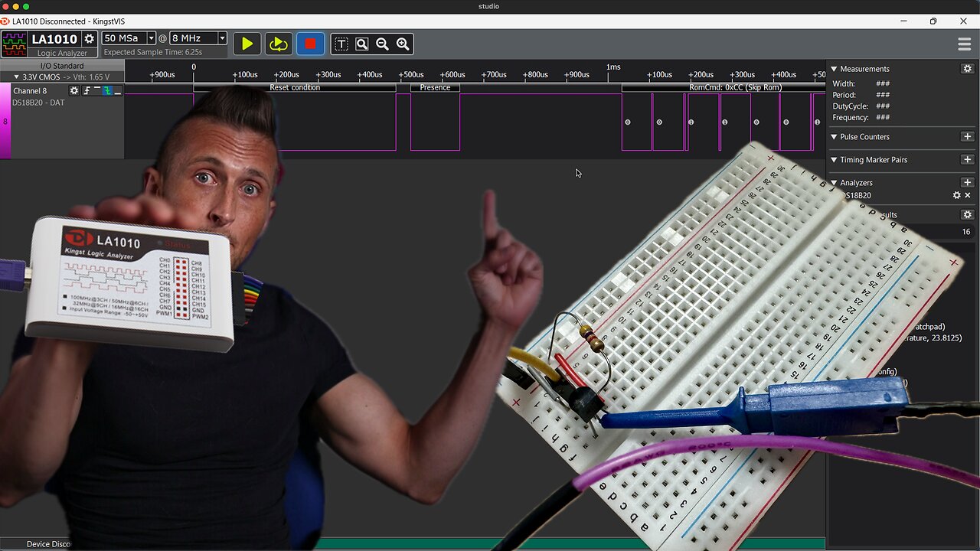
Task: Expand the 3.3V CMOS I/O standard option
Action: (x=17, y=77)
